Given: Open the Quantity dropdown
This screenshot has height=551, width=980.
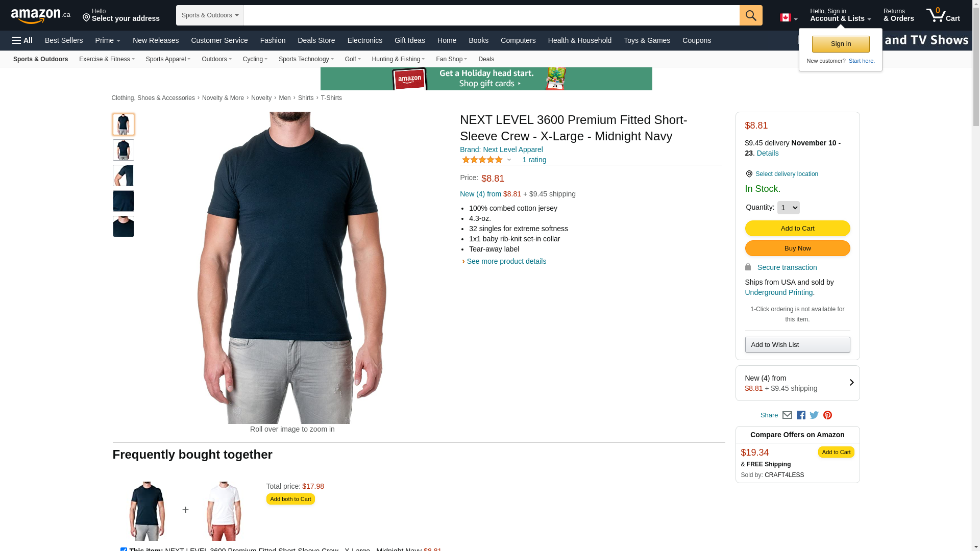Looking at the screenshot, I should [x=788, y=208].
